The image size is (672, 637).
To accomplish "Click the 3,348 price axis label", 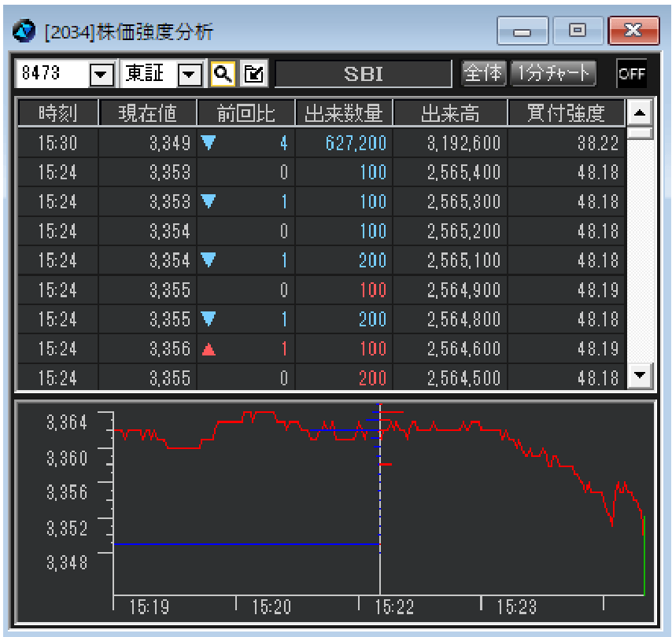I will pos(67,563).
